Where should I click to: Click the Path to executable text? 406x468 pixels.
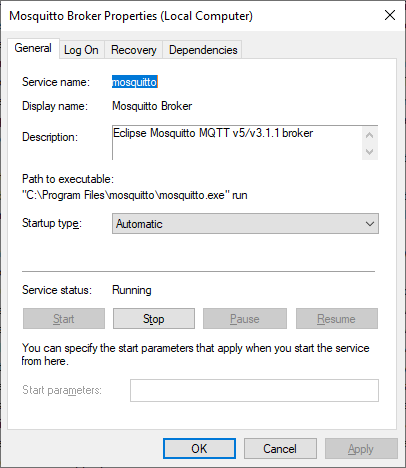point(135,195)
